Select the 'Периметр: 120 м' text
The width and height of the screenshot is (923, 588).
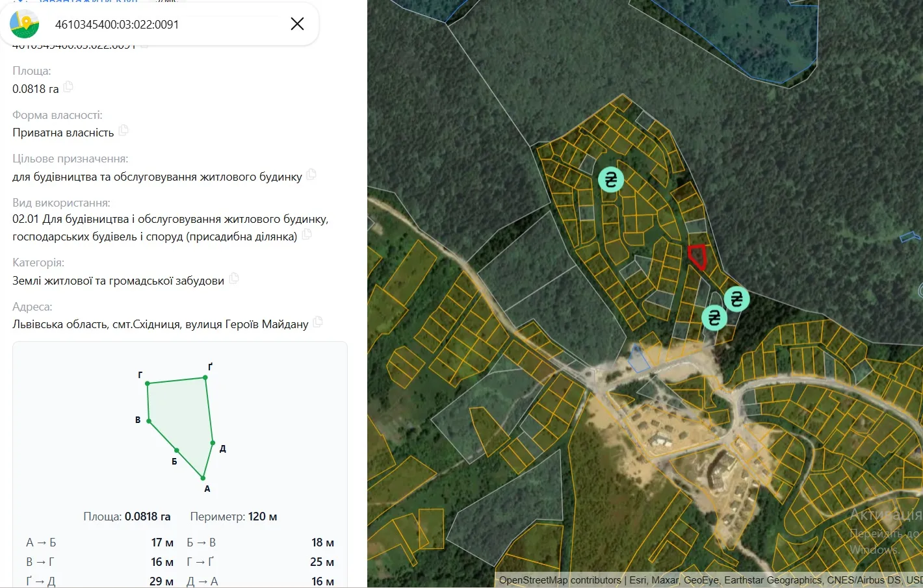click(x=233, y=517)
